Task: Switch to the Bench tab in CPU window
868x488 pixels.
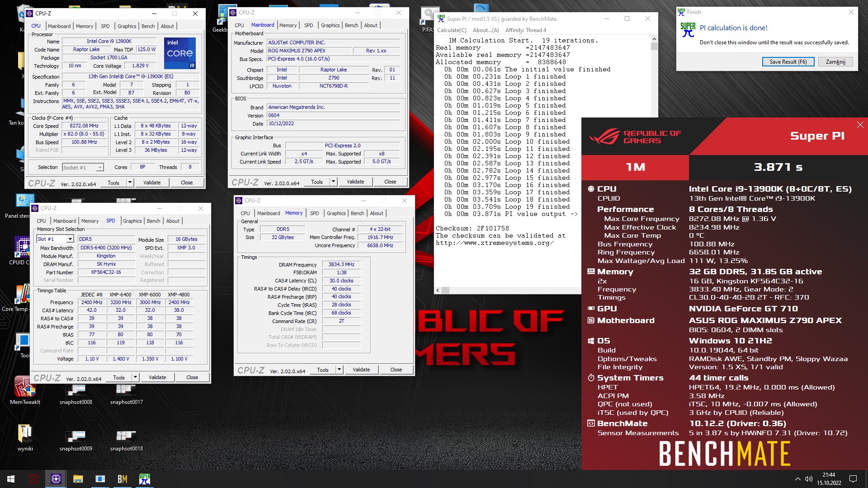Action: pyautogui.click(x=148, y=26)
